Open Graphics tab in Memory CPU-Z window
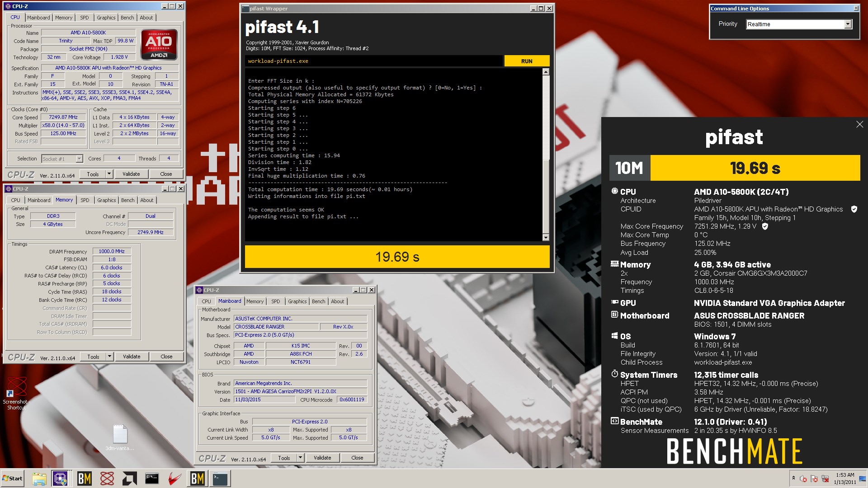Viewport: 868px width, 488px height. point(107,200)
